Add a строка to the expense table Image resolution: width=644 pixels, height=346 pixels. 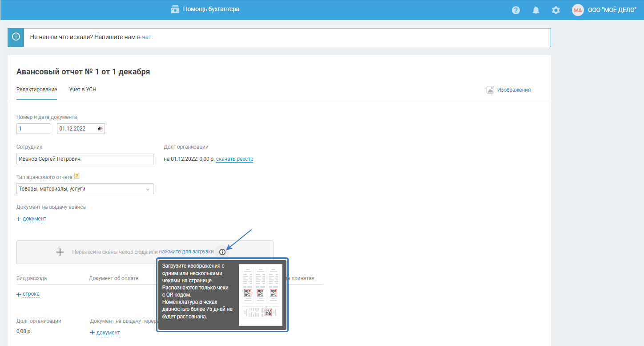(28, 294)
